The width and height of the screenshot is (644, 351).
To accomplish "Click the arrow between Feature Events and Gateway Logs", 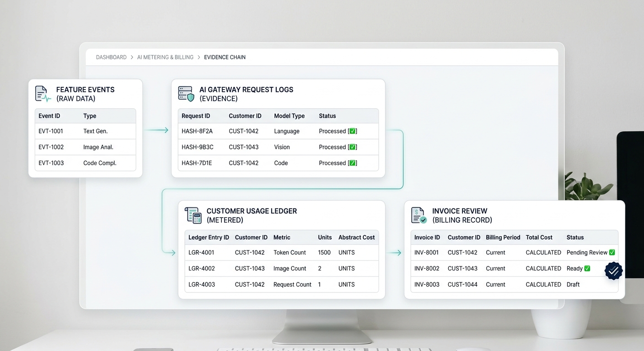I will click(x=156, y=130).
